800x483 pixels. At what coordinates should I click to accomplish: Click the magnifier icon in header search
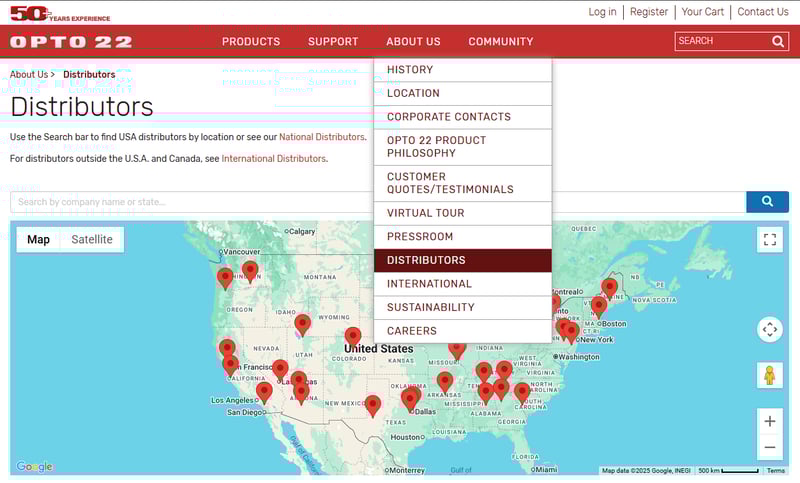tap(778, 41)
